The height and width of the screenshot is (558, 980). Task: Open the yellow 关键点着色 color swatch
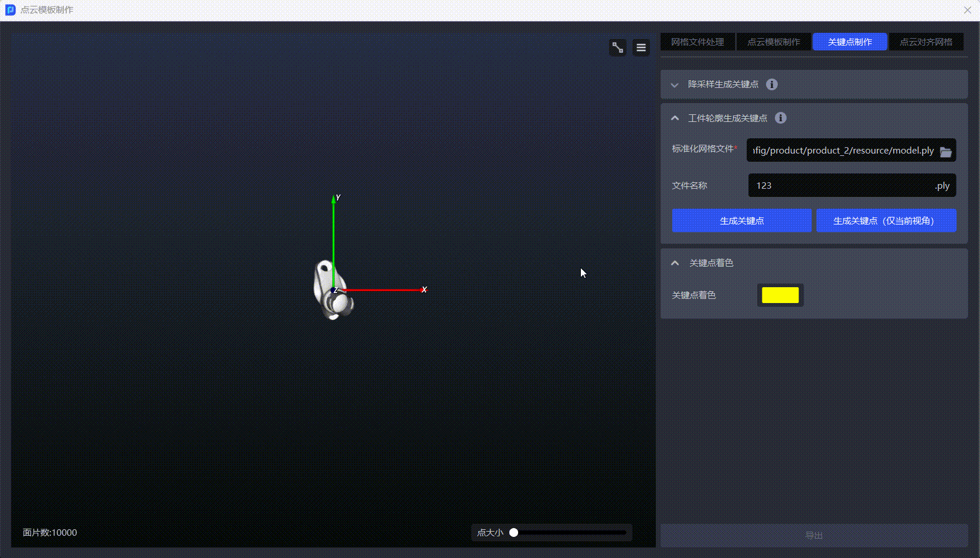[780, 295]
